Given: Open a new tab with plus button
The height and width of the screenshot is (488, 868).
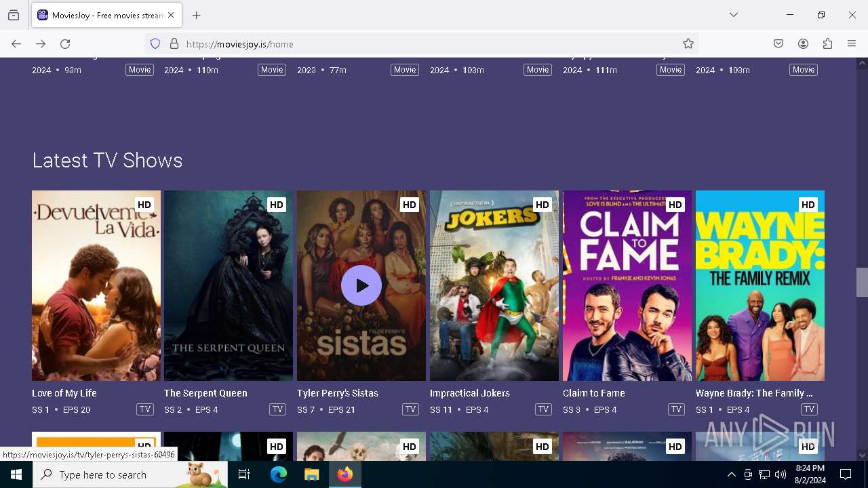Looking at the screenshot, I should pyautogui.click(x=197, y=15).
